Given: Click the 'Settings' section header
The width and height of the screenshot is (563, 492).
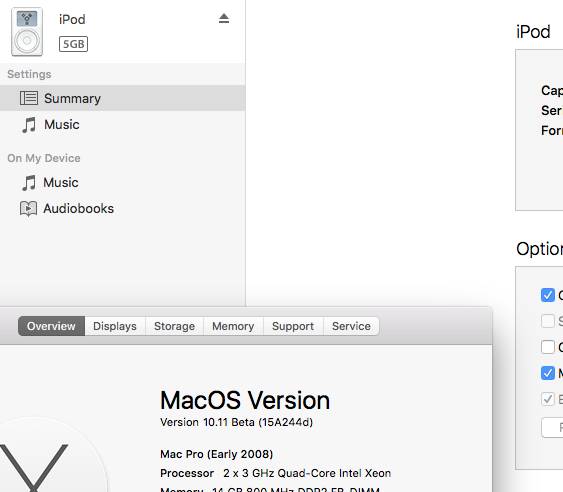Looking at the screenshot, I should point(29,74).
